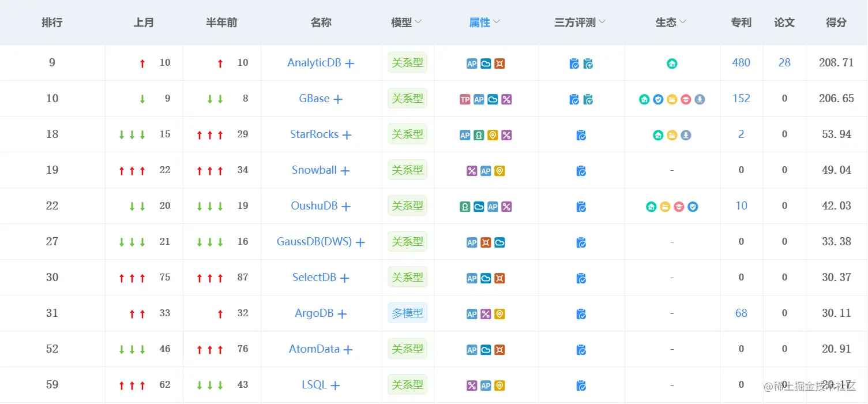Open ArgoDB's 68 patents link

(x=741, y=313)
